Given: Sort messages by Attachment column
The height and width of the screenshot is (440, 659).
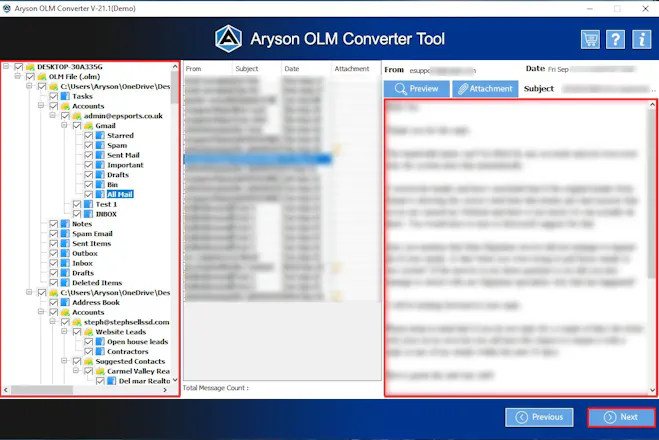Looking at the screenshot, I should click(356, 69).
